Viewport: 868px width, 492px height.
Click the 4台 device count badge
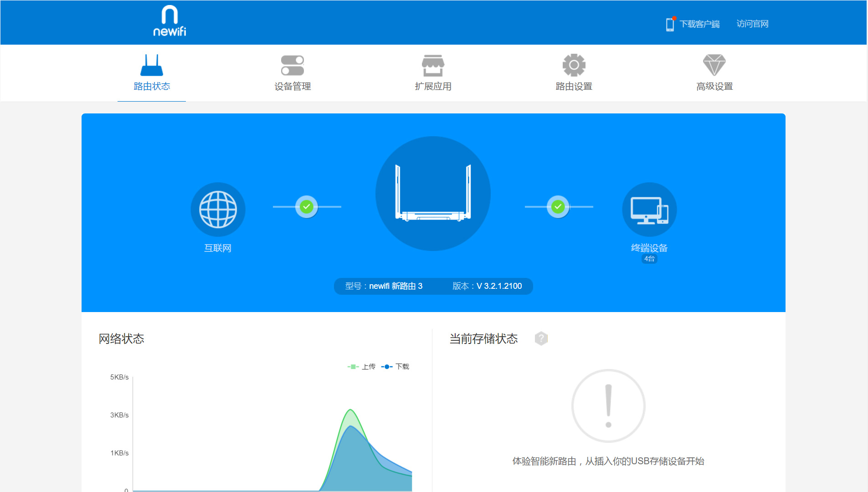click(x=649, y=259)
